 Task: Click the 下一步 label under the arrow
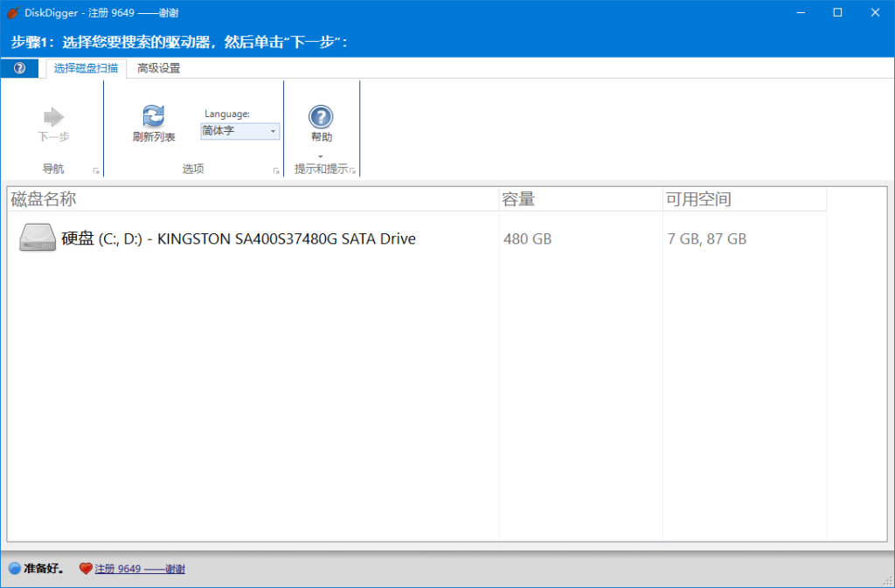point(53,137)
